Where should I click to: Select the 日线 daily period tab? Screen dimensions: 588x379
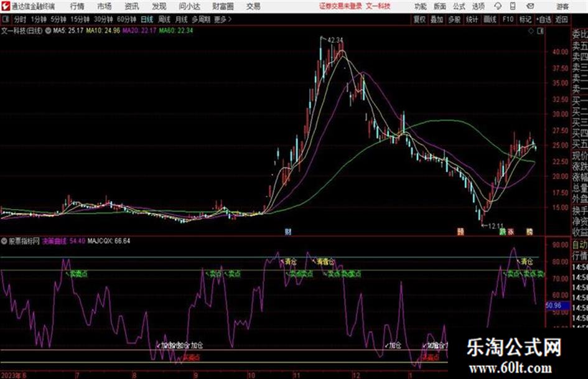tap(147, 19)
